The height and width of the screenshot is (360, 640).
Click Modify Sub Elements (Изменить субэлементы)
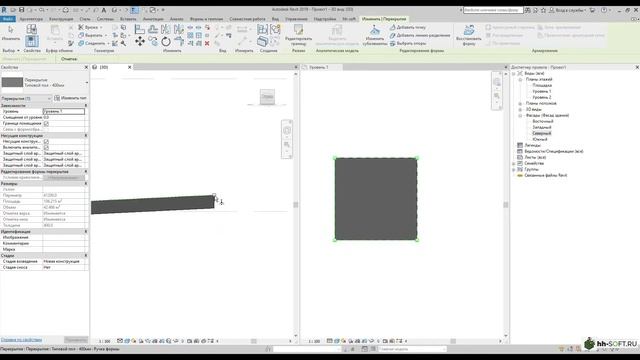(x=375, y=34)
